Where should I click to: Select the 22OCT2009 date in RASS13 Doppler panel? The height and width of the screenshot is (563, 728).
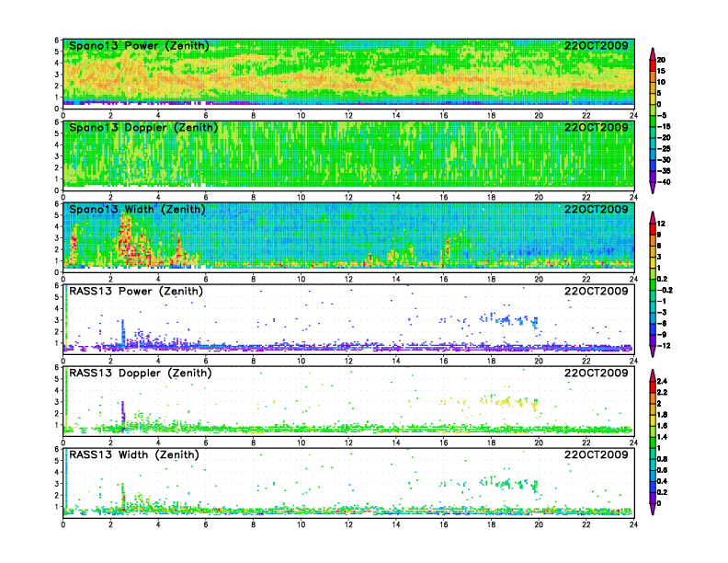tap(597, 373)
